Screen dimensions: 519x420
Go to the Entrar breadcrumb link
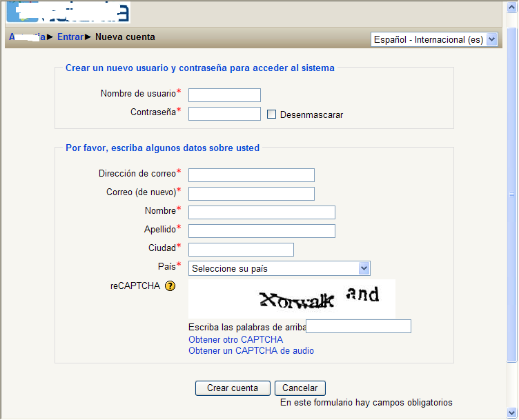tap(70, 37)
